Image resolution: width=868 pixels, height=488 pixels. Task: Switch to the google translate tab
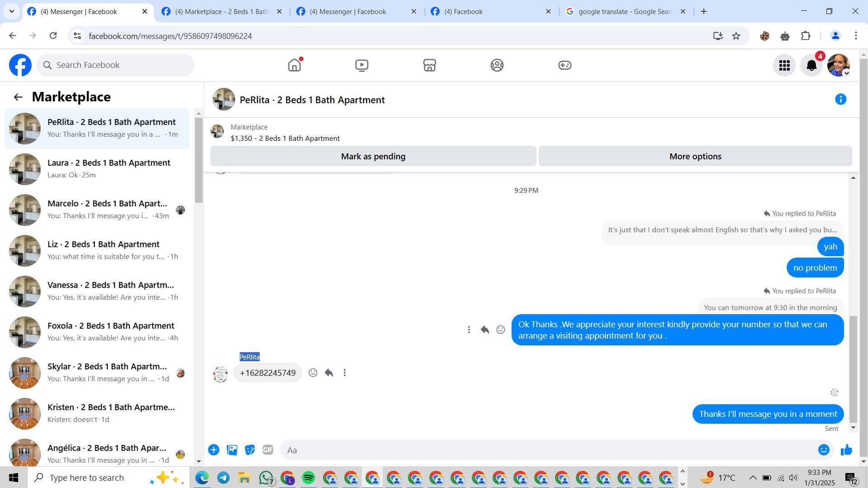(626, 12)
